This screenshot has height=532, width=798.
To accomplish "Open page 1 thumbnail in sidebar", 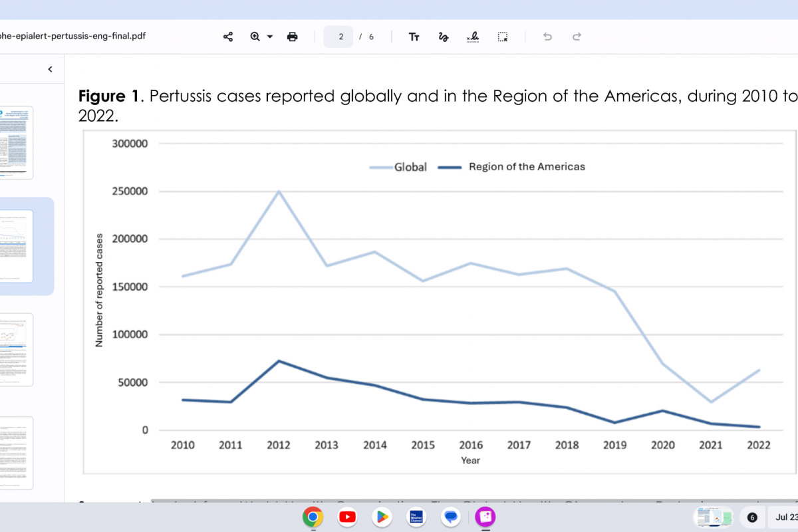I will pos(16,142).
